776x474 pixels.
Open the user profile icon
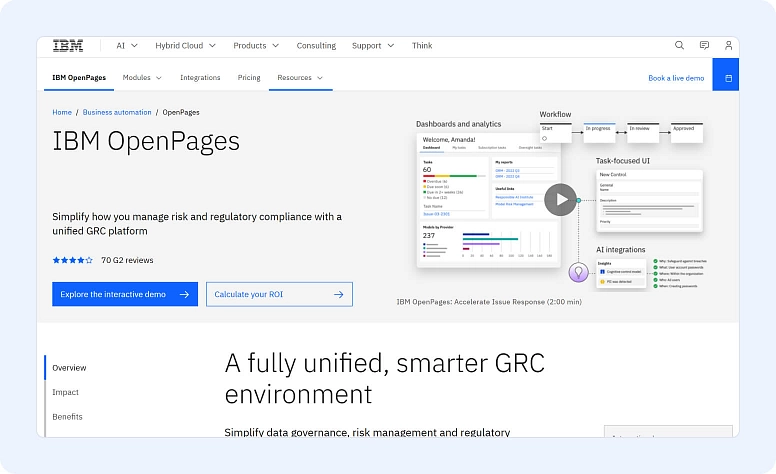[x=728, y=46]
